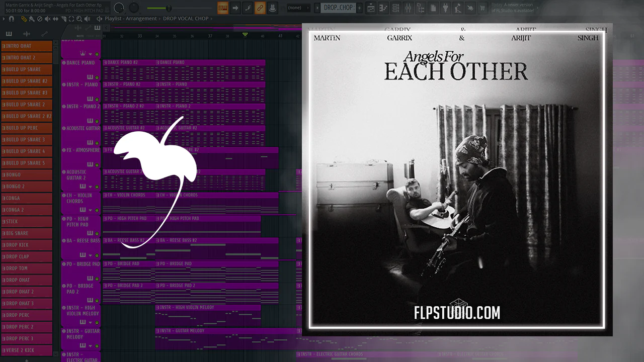Select the Select tool in playlist toolbar
Screen dimensions: 644x362
point(70,19)
